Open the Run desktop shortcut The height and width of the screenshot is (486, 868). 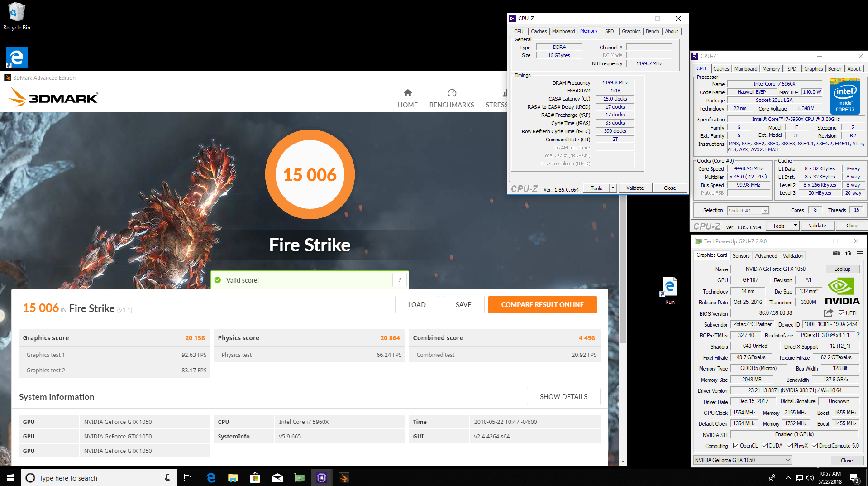tap(669, 291)
